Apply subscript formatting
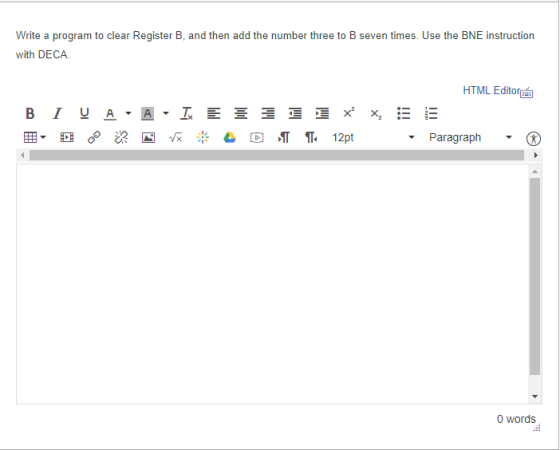560x450 pixels. (x=376, y=114)
